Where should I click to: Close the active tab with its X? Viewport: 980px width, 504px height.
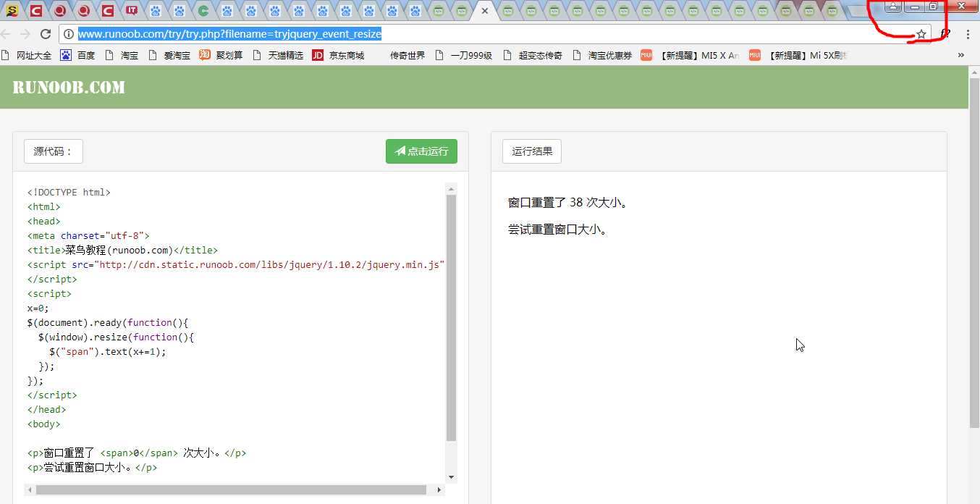(x=484, y=11)
